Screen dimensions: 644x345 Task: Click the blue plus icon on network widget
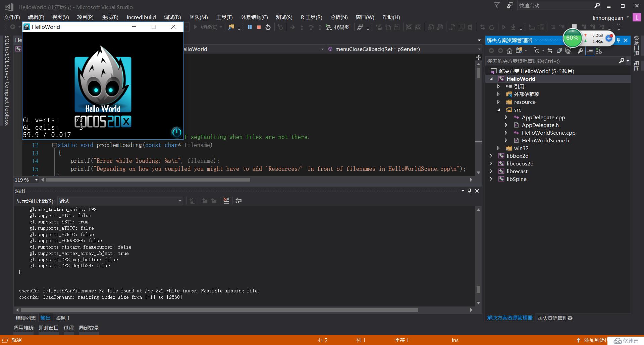[609, 38]
